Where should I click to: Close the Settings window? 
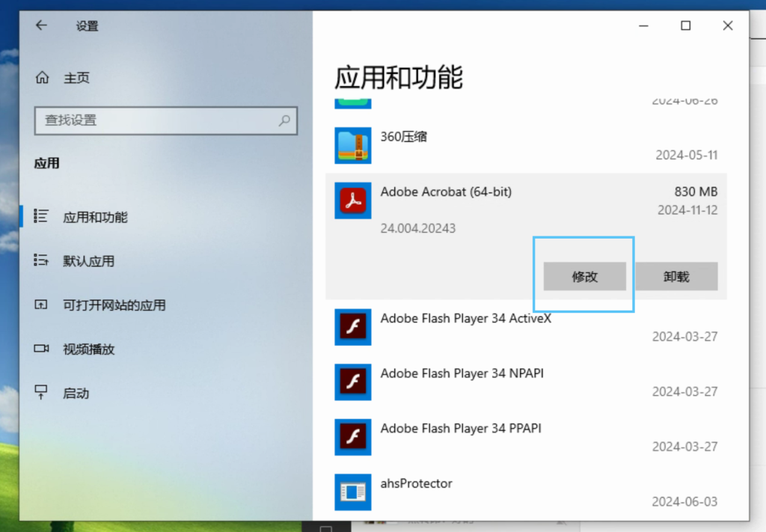point(728,25)
